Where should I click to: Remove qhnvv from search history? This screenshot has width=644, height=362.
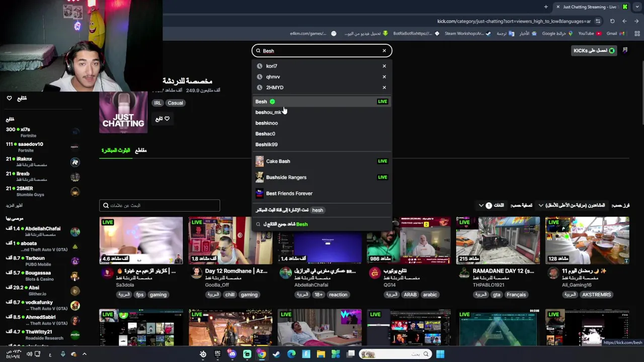[384, 77]
